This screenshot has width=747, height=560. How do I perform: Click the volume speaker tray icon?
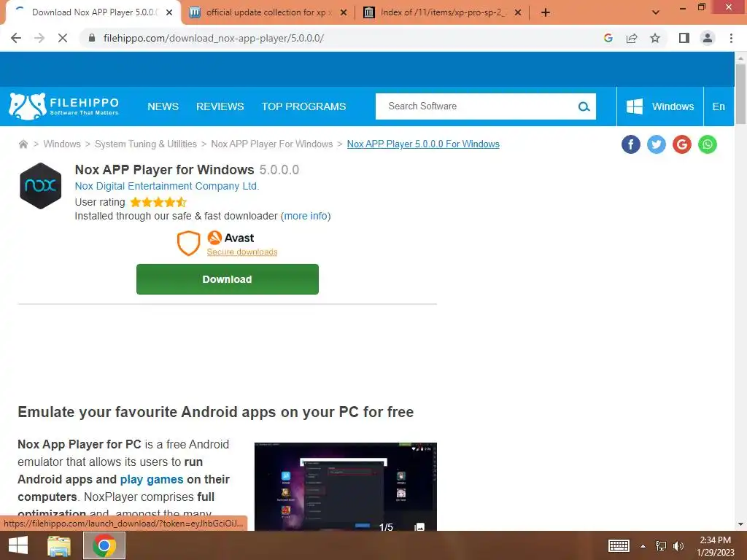tap(678, 545)
